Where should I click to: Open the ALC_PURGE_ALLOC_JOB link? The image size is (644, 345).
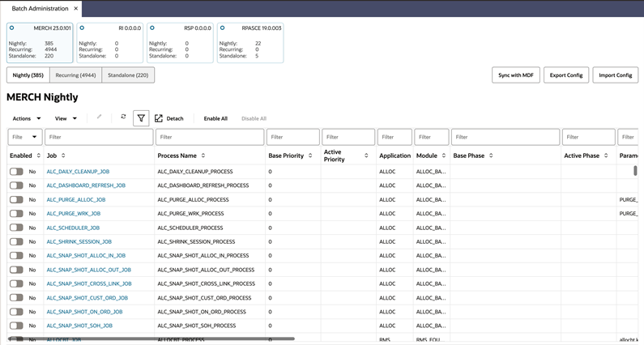tap(76, 199)
